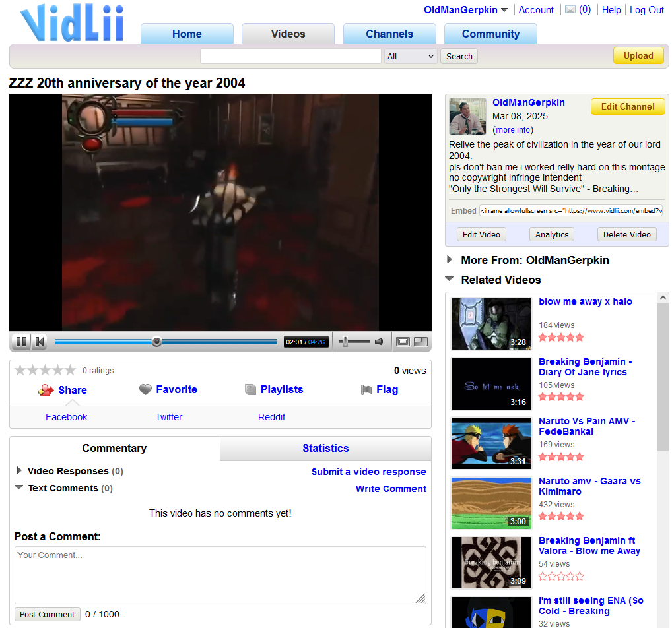This screenshot has height=628, width=672.
Task: Open Gaara vs Kimimaro video thumbnail
Action: 491,503
